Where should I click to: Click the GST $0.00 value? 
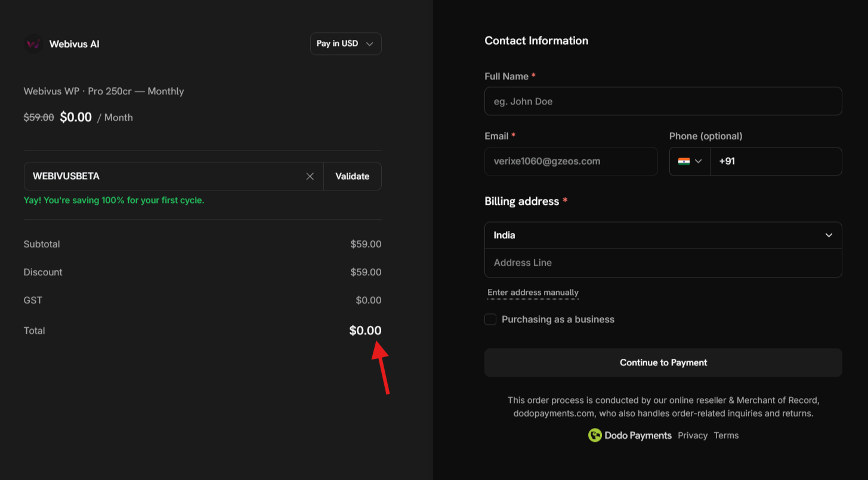(x=368, y=300)
